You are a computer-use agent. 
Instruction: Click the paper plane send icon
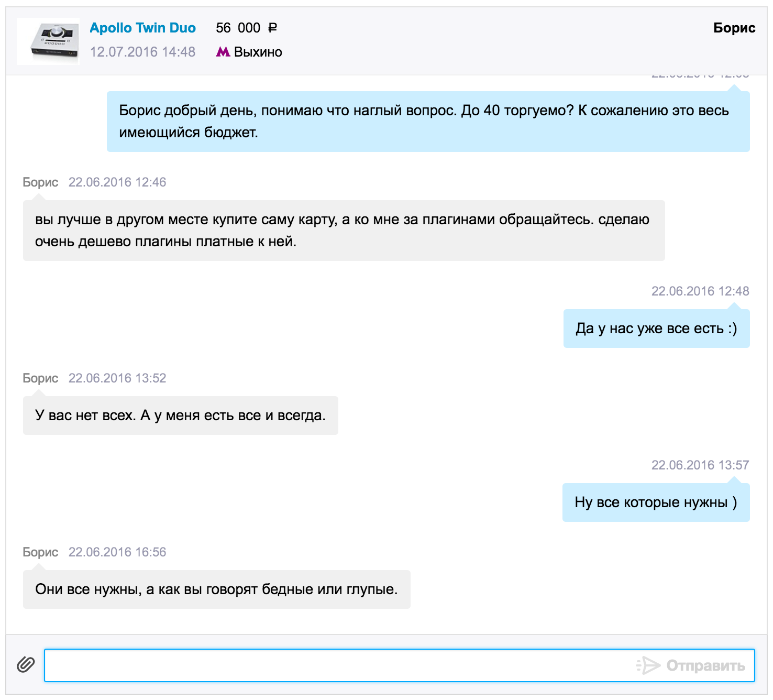(x=648, y=665)
